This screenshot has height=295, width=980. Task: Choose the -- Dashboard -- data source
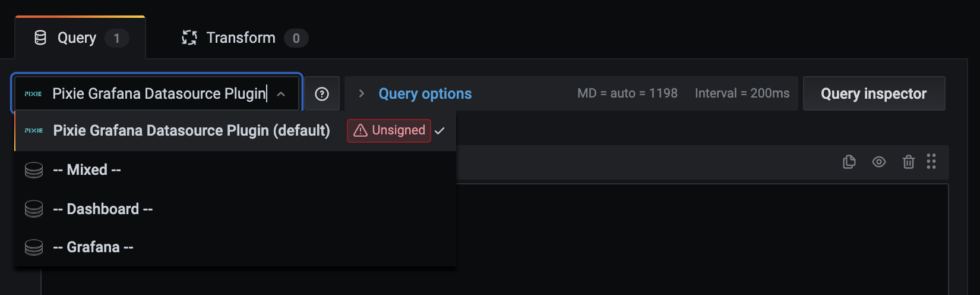coord(103,209)
